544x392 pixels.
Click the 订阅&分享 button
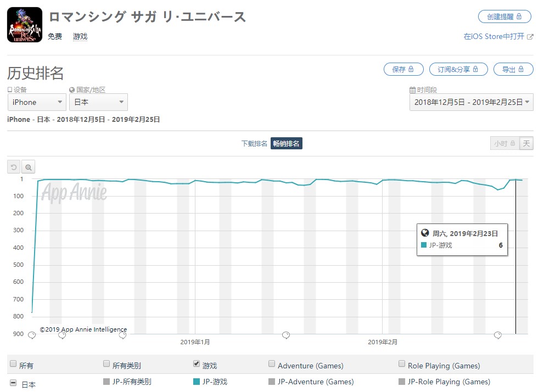click(x=458, y=69)
